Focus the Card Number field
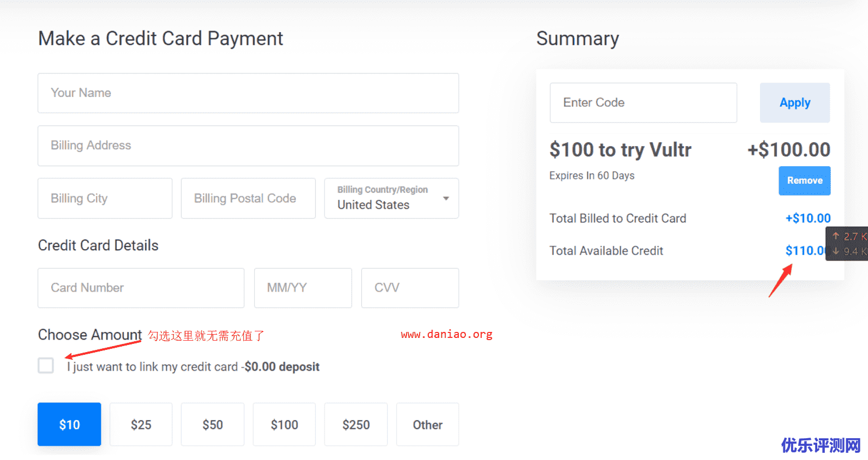 tap(141, 288)
